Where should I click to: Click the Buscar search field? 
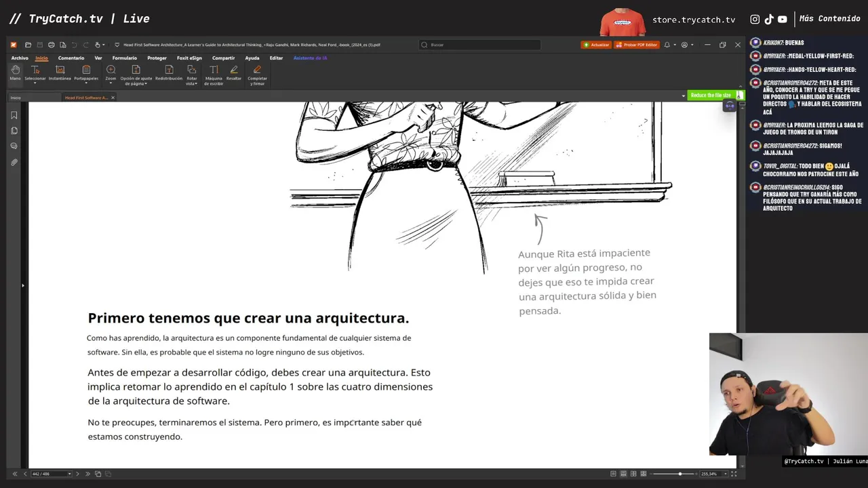pos(479,45)
